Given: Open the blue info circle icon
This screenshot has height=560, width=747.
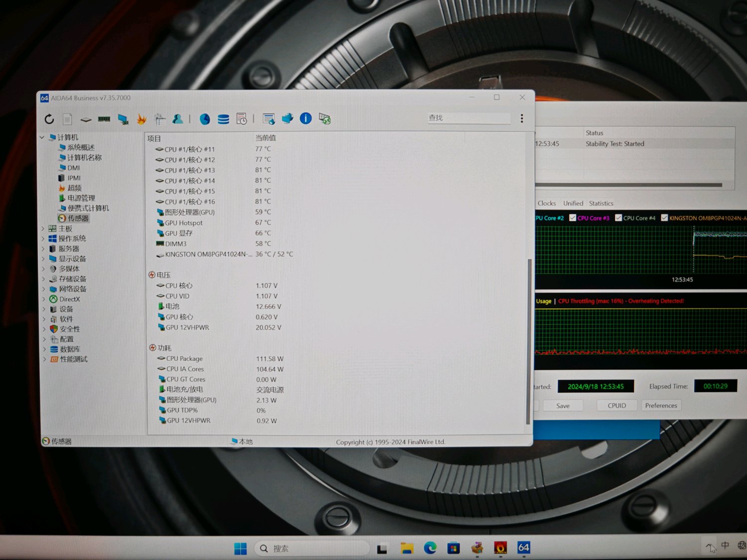Looking at the screenshot, I should (306, 118).
